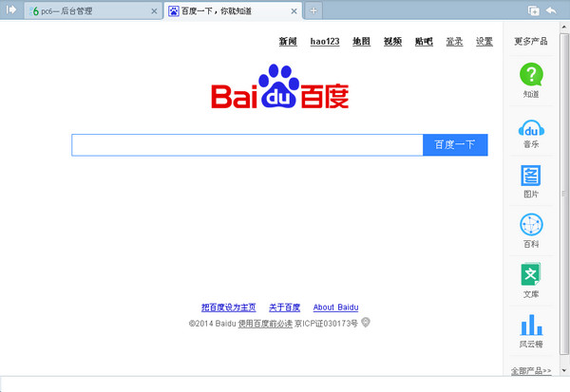
Task: Click the tab list icon in top-right
Action: [533, 10]
